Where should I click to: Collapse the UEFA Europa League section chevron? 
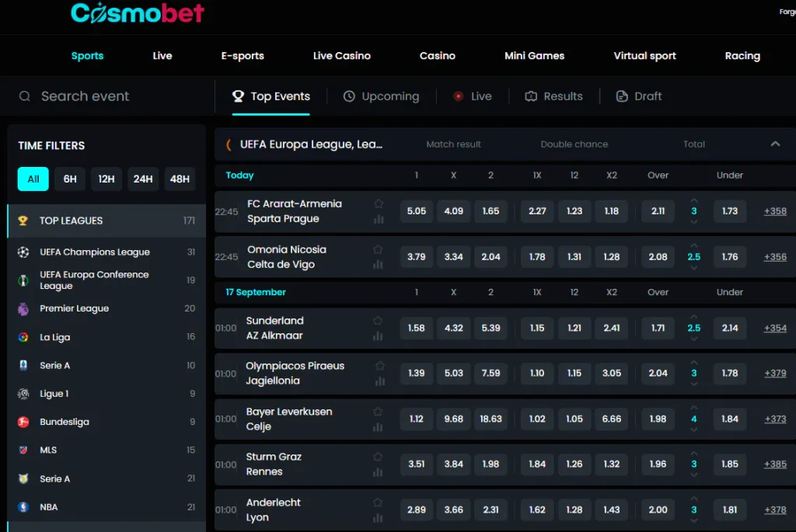775,144
